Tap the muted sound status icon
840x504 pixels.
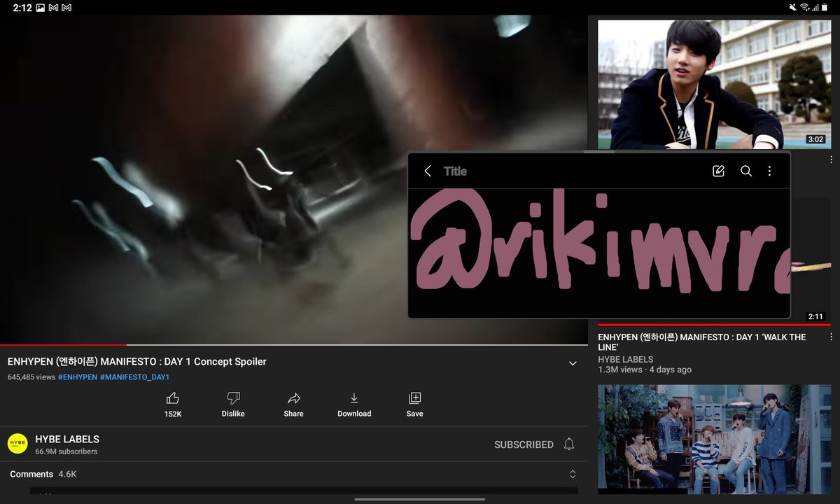coord(792,7)
